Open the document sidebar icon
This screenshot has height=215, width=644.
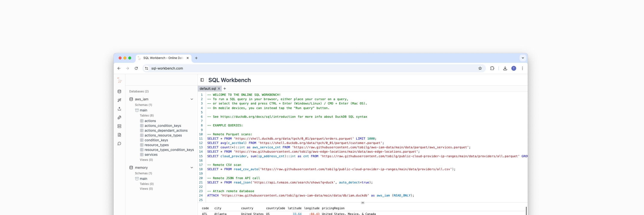tap(120, 135)
